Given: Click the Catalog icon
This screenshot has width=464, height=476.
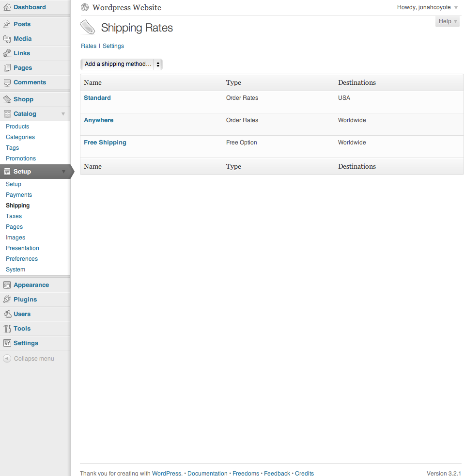Looking at the screenshot, I should (7, 114).
